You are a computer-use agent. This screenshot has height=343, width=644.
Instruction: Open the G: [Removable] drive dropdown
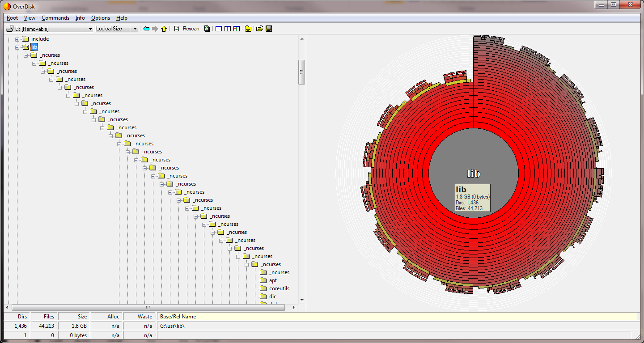pyautogui.click(x=90, y=29)
